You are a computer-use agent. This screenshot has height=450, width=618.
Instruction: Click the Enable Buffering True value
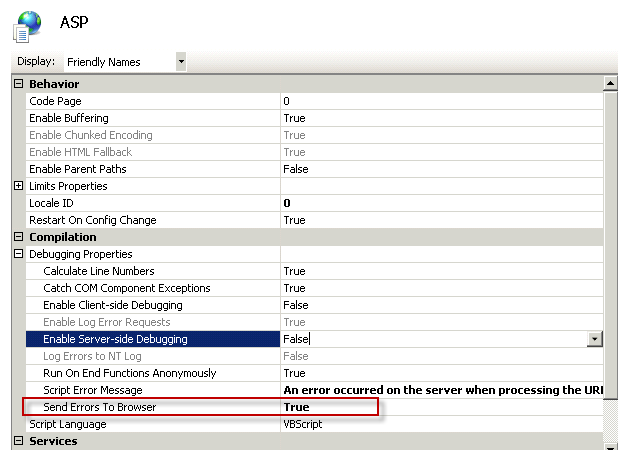click(x=294, y=118)
